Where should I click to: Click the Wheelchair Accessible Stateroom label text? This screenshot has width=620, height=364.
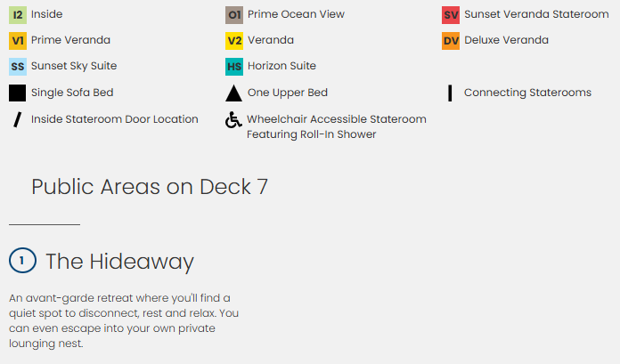pyautogui.click(x=336, y=119)
